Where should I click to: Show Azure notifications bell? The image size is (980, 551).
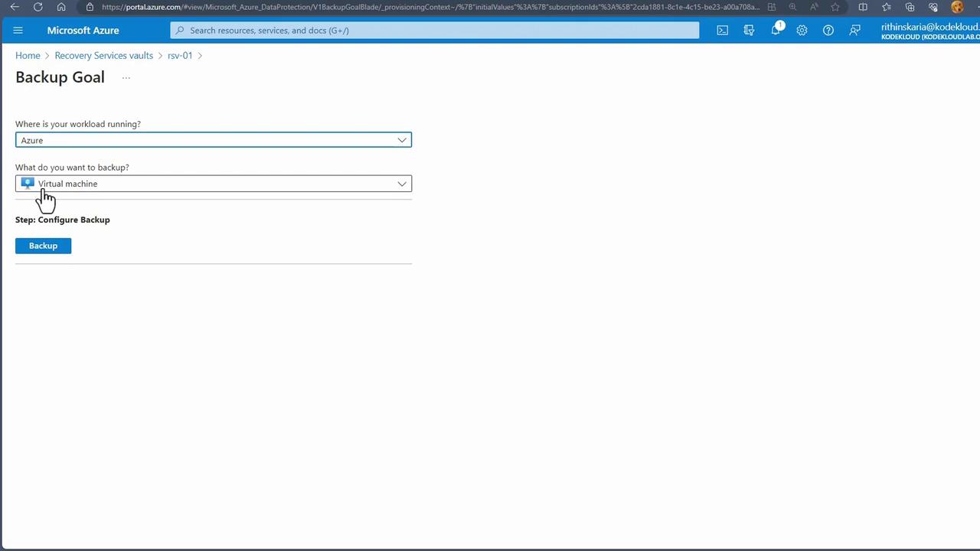[776, 30]
